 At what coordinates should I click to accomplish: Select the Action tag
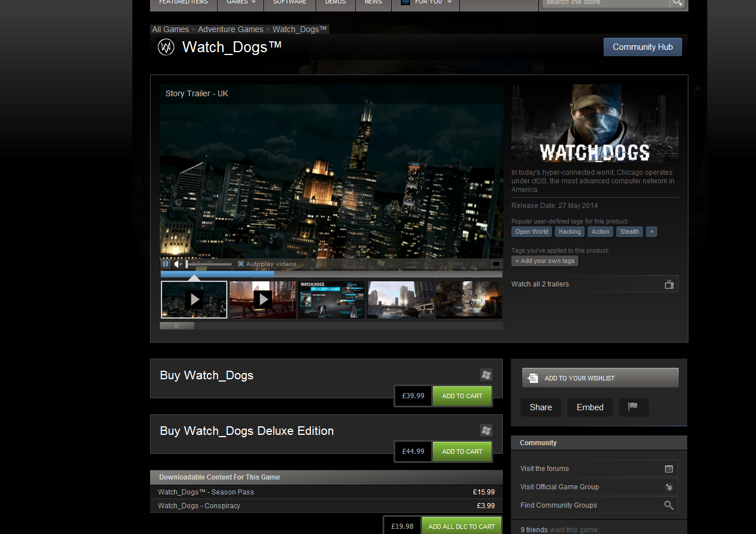pos(601,232)
